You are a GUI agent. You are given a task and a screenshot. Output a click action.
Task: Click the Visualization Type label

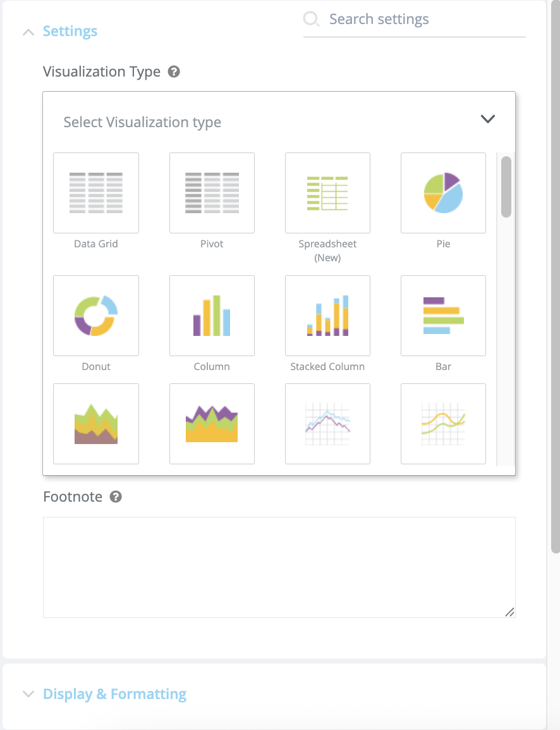click(101, 71)
